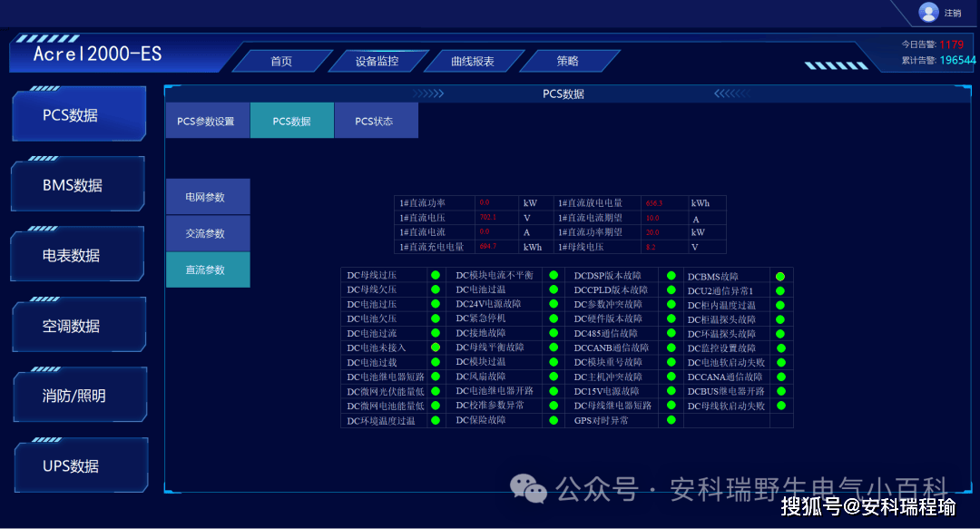Click the indicator for DC电池过温
The image size is (980, 529).
click(554, 289)
